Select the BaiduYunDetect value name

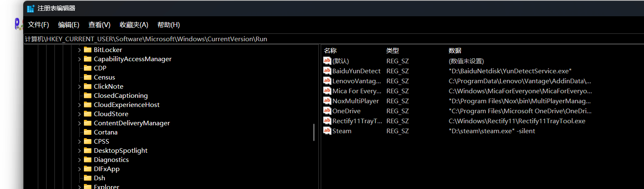click(356, 71)
